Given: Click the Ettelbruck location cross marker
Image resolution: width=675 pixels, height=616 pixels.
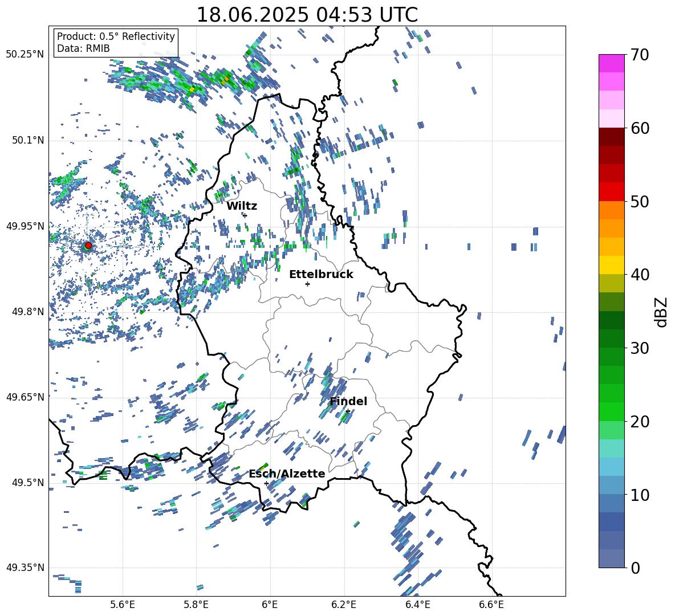Looking at the screenshot, I should click(x=307, y=284).
